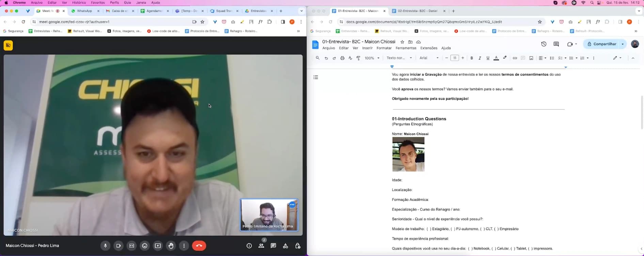Open more options in Meet controls
The width and height of the screenshot is (644, 256).
coord(184,246)
